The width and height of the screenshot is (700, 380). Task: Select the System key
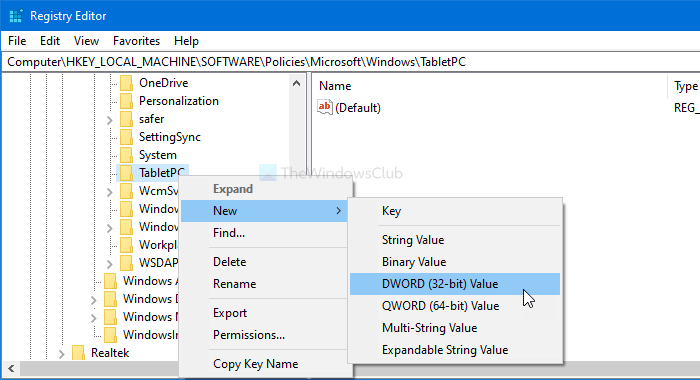pos(158,155)
